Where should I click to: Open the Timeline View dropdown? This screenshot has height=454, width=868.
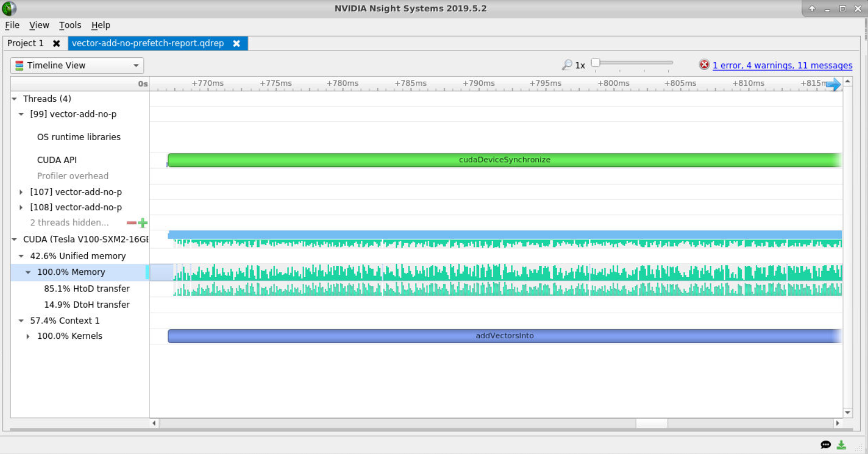[x=77, y=66]
